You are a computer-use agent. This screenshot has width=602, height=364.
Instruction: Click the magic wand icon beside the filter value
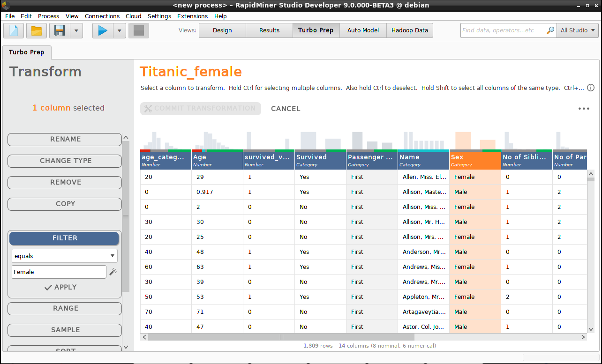113,272
